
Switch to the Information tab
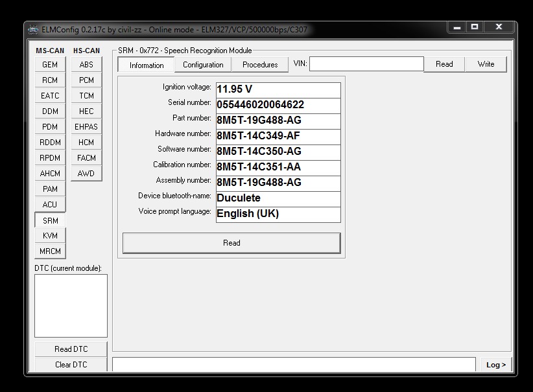(147, 65)
